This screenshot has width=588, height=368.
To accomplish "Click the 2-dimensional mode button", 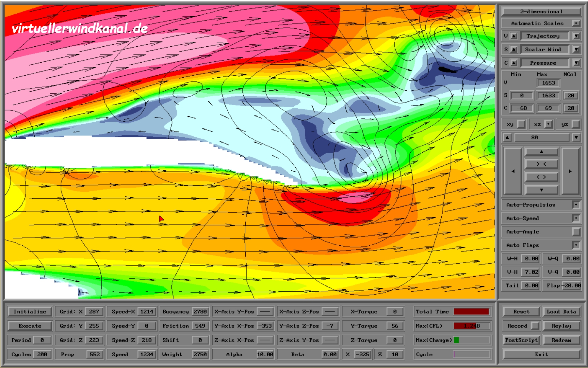I will [541, 12].
